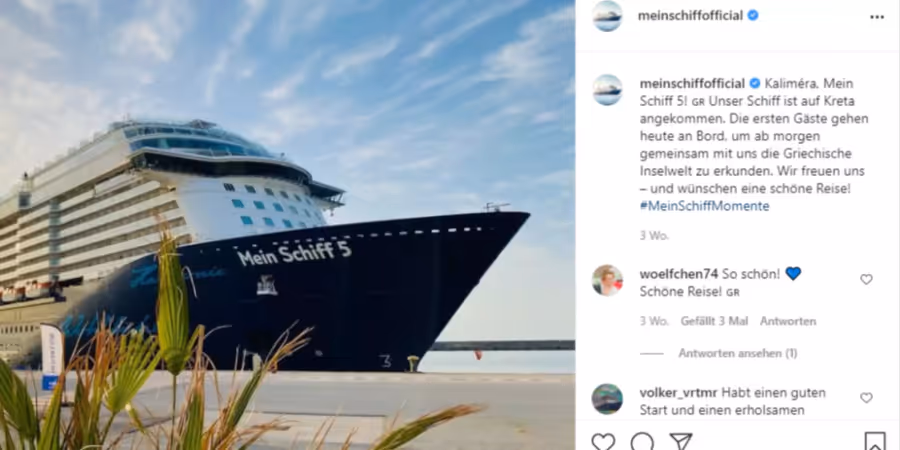Open woelfchen74's profile picture
The width and height of the screenshot is (900, 450).
click(x=607, y=280)
